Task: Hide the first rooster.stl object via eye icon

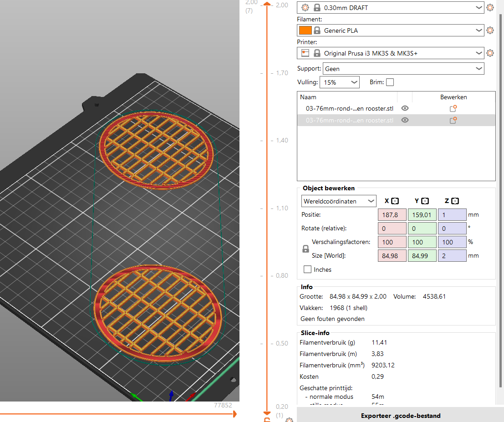Action: 405,108
